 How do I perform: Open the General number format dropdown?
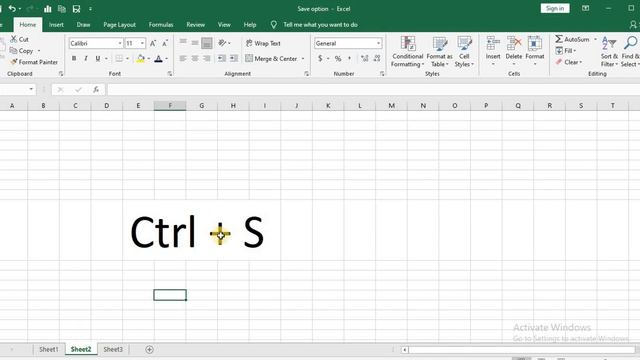pyautogui.click(x=378, y=43)
